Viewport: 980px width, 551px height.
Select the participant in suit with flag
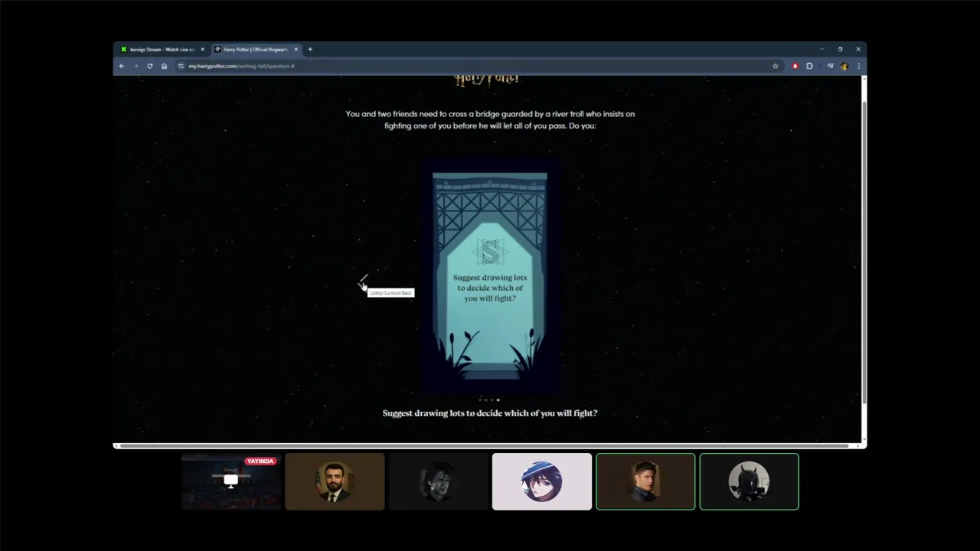click(335, 481)
